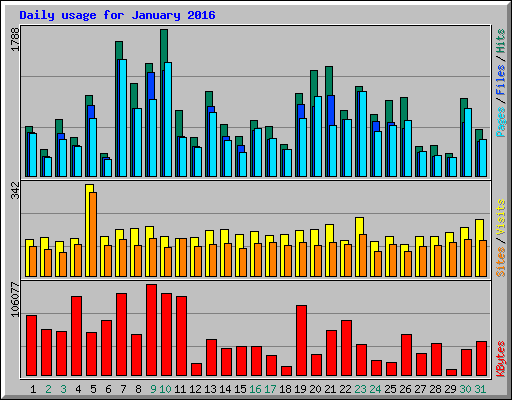Viewport: 512px width, 400px height.
Task: Click day 15 on the x-axis
Action: click(x=240, y=389)
